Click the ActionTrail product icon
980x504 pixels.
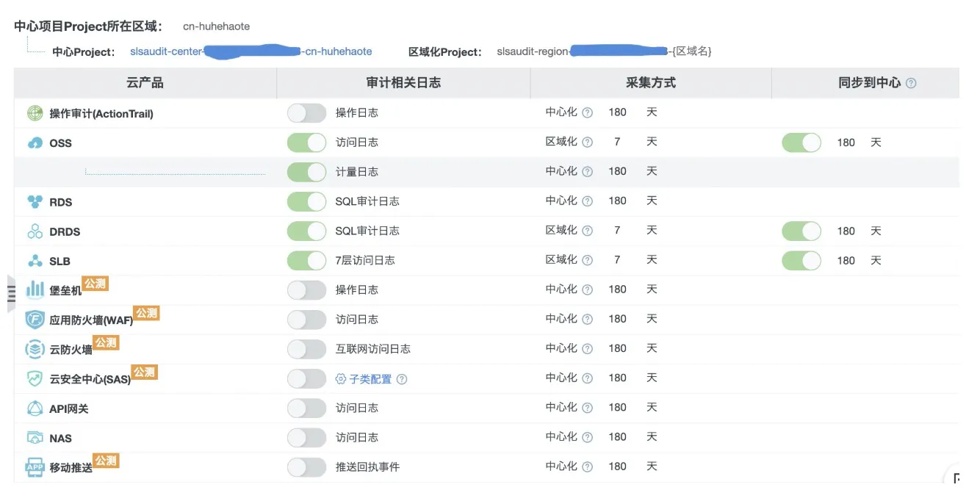coord(35,113)
